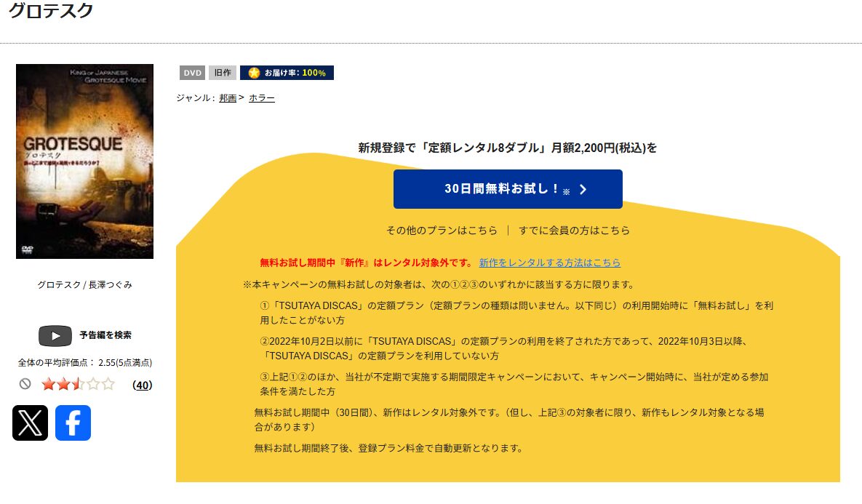Screen dimensions: 862x504
Task: Click condition ① TSUTAYA DISCAS paragraph
Action: [x=516, y=313]
